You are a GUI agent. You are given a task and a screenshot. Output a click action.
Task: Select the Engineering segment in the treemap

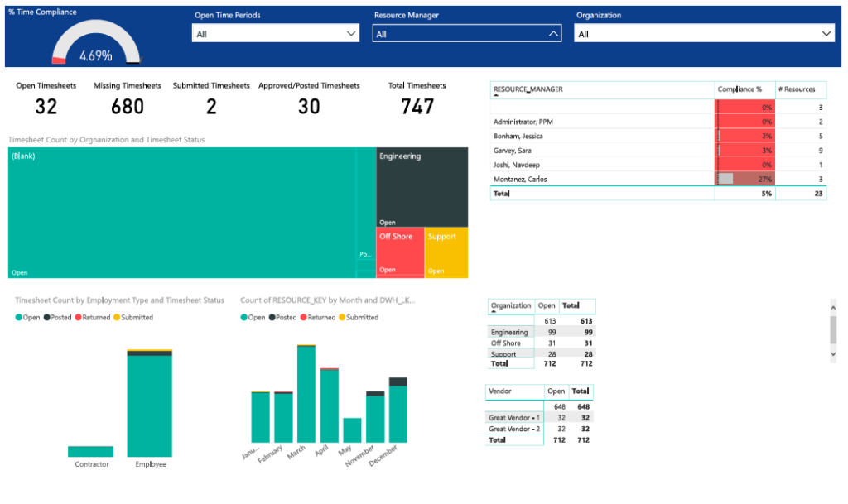422,186
